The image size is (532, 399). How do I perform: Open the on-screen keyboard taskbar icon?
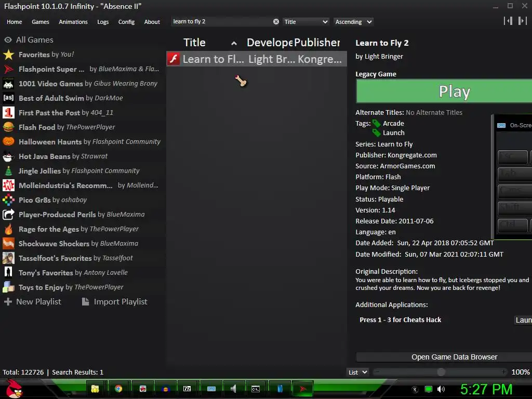click(x=211, y=389)
